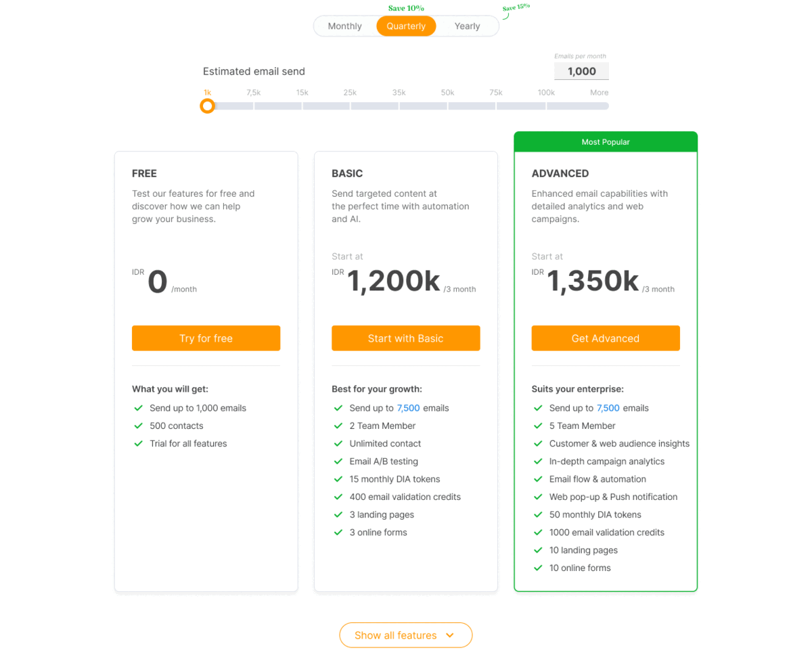Click the "Try for free" button

tap(206, 338)
